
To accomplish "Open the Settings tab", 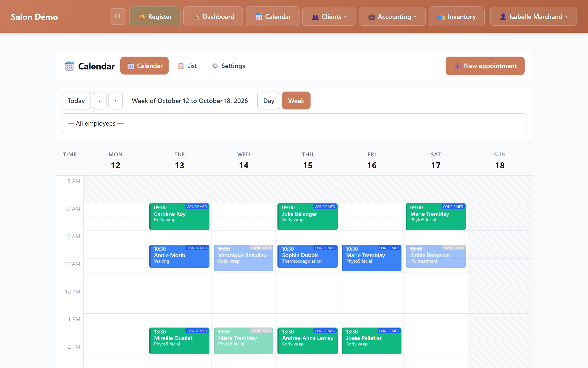I will click(228, 66).
